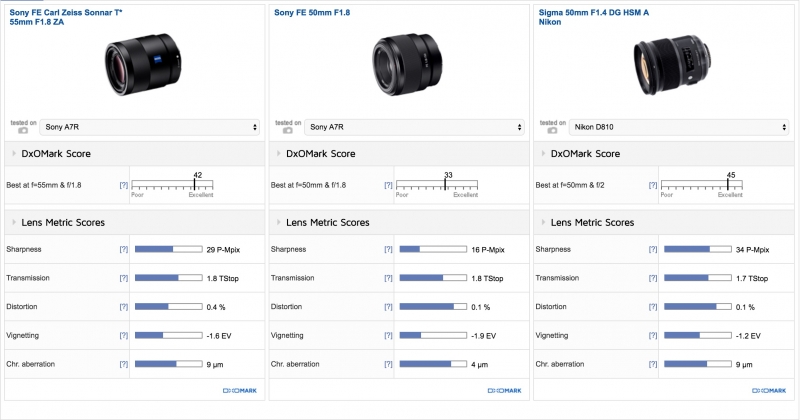
Task: Open Vignetting help for the -1.2 EV row
Action: tap(653, 335)
